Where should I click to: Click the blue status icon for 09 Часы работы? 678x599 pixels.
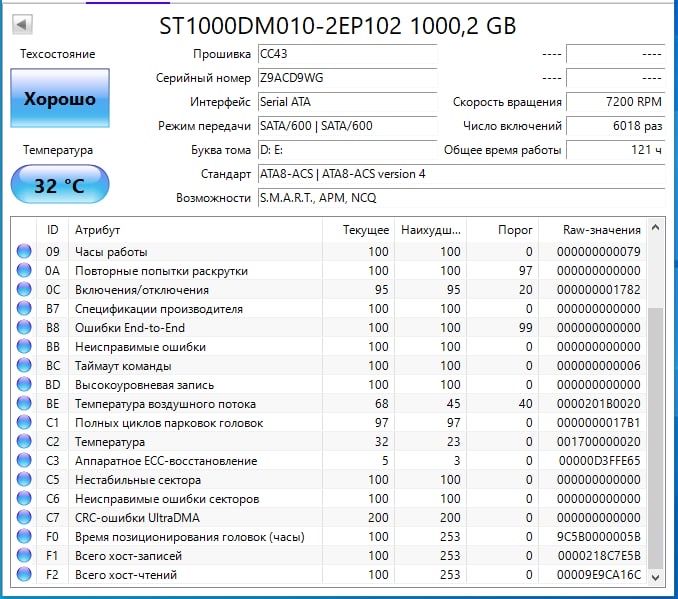[x=24, y=251]
